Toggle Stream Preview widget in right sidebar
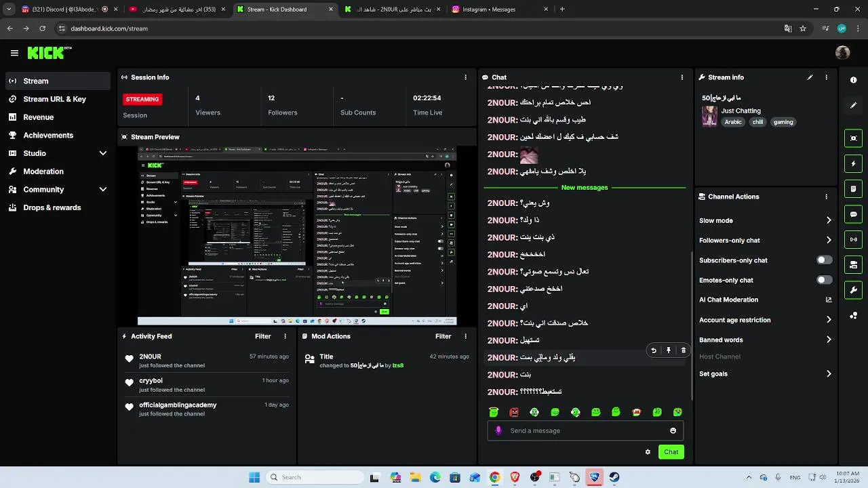The height and width of the screenshot is (488, 868). [x=853, y=138]
